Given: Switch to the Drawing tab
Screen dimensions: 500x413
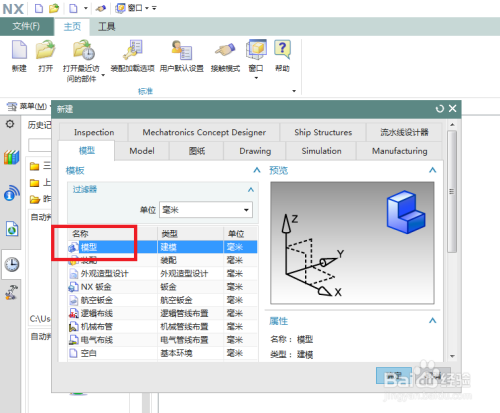Looking at the screenshot, I should click(x=255, y=151).
